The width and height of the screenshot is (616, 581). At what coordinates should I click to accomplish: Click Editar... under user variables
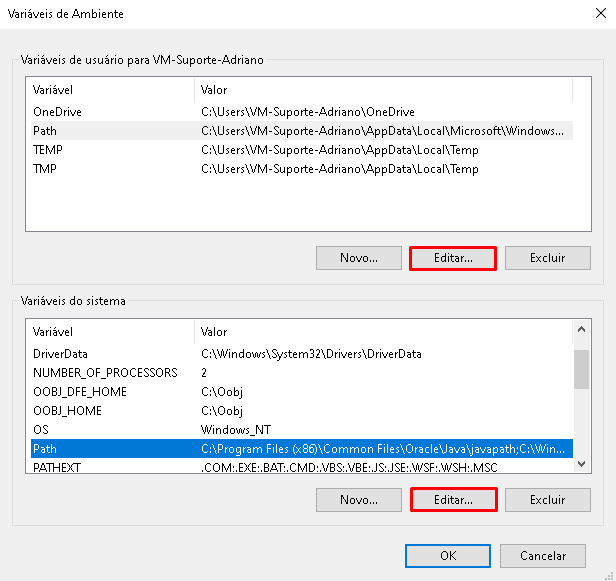click(453, 258)
